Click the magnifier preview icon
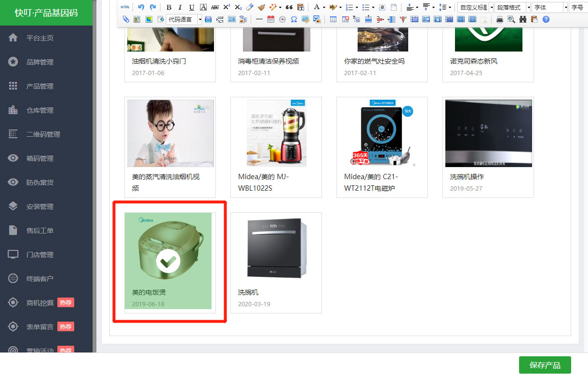This screenshot has width=588, height=377. [x=511, y=19]
